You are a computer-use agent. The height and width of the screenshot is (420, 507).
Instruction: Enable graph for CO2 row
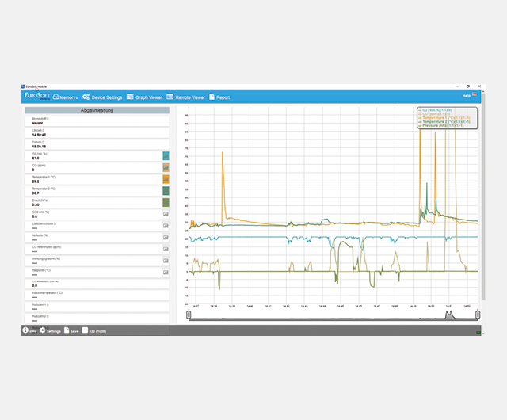(166, 214)
